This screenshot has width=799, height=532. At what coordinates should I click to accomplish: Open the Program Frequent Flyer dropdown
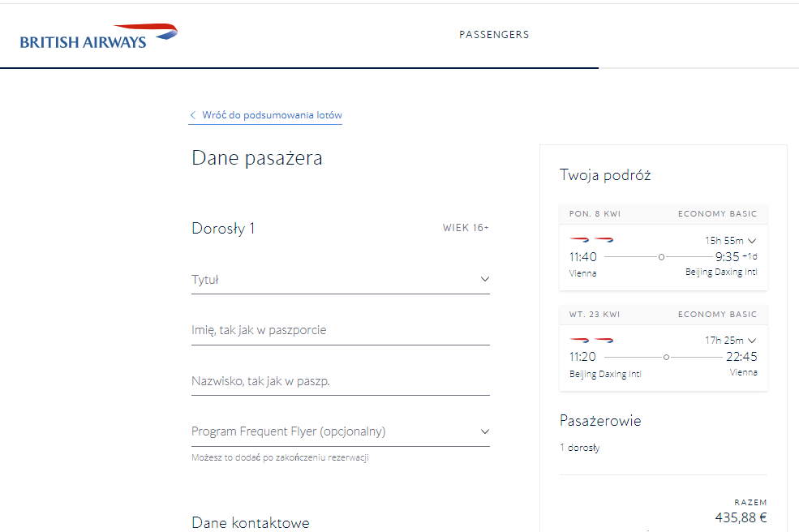pyautogui.click(x=341, y=431)
